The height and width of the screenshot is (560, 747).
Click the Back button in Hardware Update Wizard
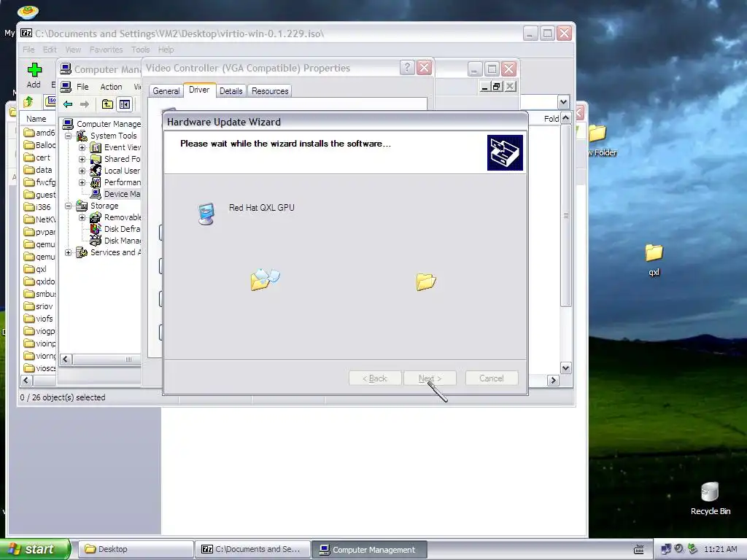(375, 378)
